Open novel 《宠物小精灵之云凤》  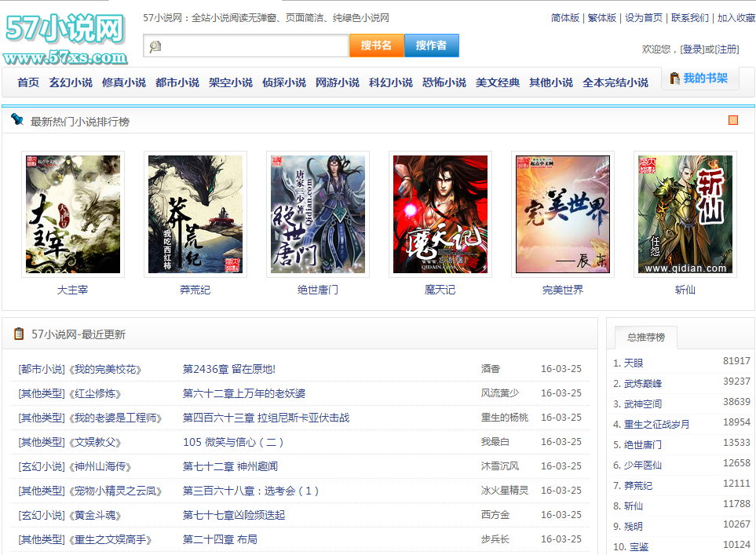[115, 491]
